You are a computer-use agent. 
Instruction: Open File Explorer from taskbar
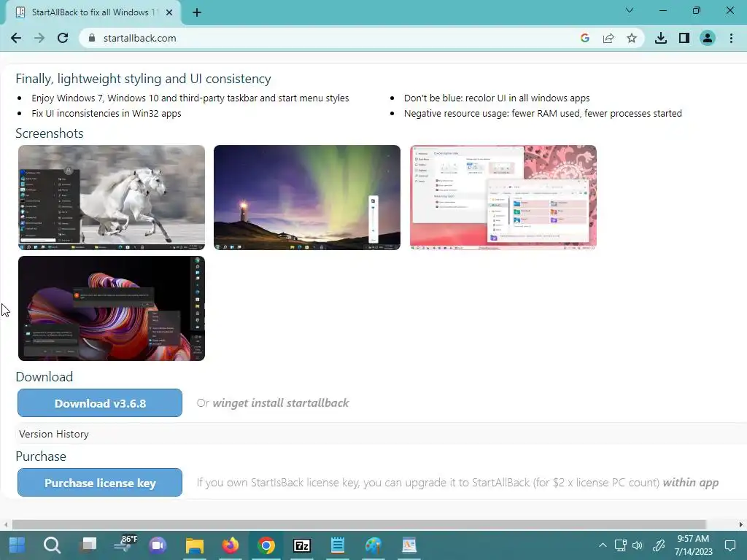[x=194, y=545]
